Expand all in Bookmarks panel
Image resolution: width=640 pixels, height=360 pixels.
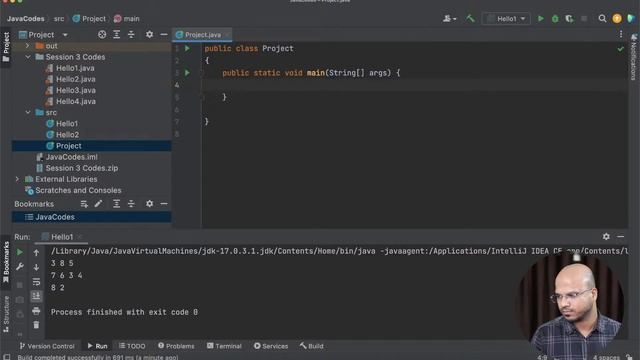click(116, 204)
